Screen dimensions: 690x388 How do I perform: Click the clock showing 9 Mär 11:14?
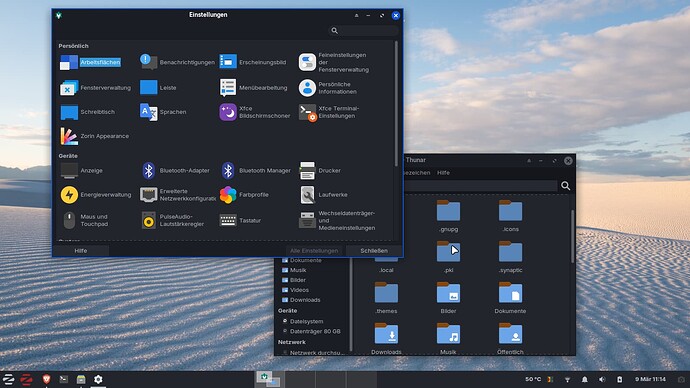click(650, 379)
